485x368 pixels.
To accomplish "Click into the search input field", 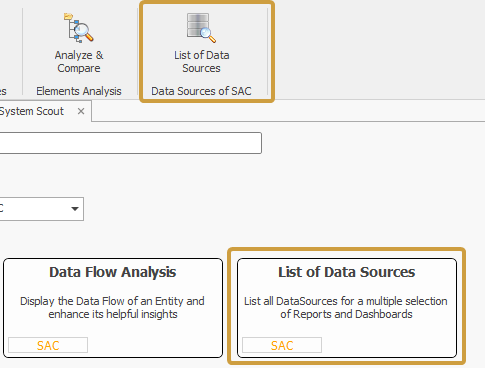I will coord(130,143).
